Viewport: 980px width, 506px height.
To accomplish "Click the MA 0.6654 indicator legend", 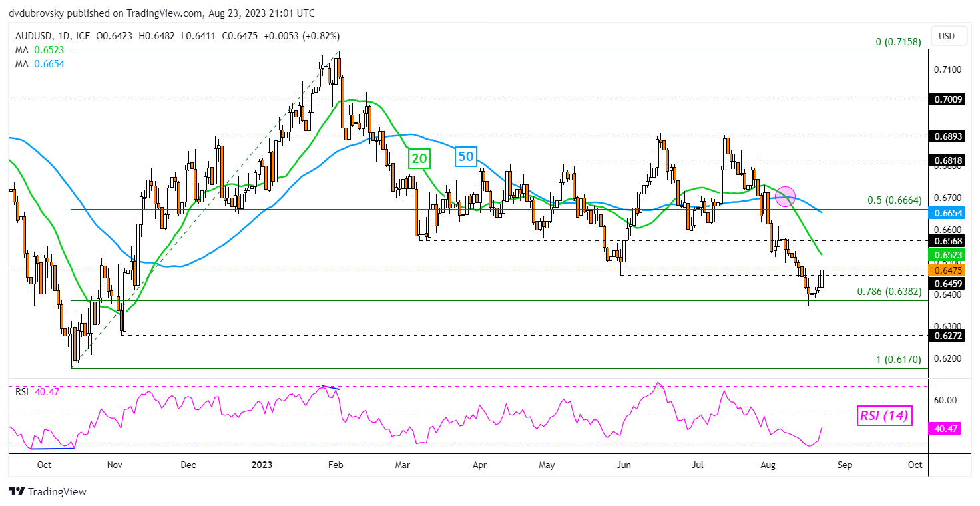I will pos(39,64).
